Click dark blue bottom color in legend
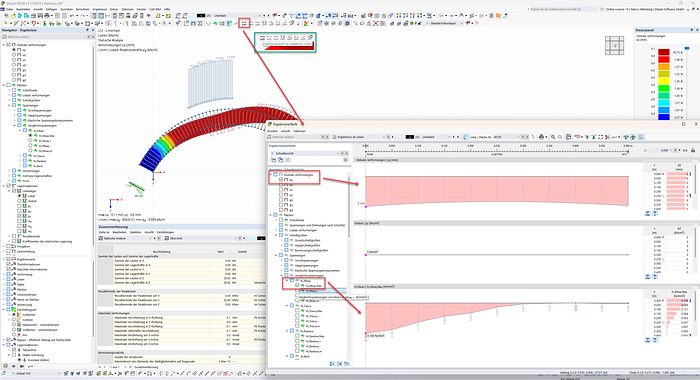Image resolution: width=700 pixels, height=380 pixels. click(664, 117)
